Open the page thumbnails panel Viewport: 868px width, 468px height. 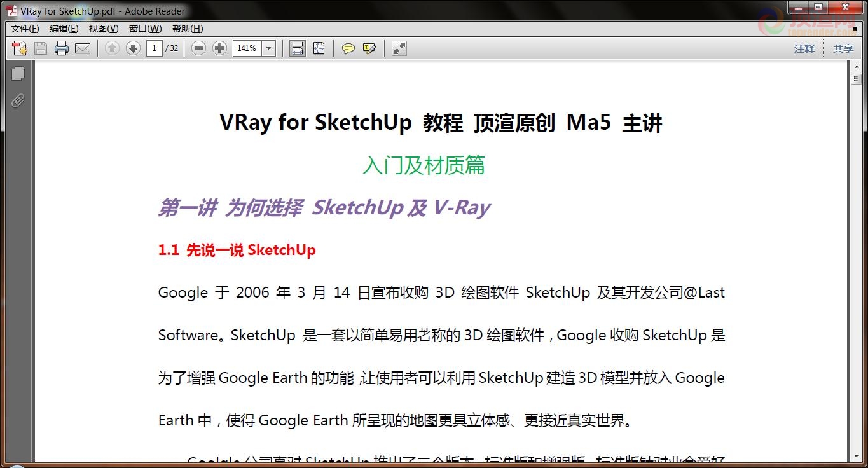(x=18, y=74)
